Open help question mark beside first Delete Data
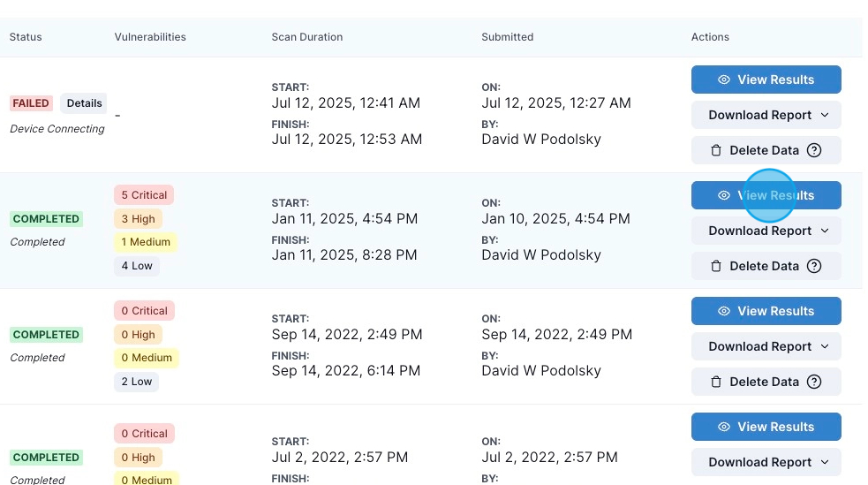The height and width of the screenshot is (485, 868). click(814, 150)
